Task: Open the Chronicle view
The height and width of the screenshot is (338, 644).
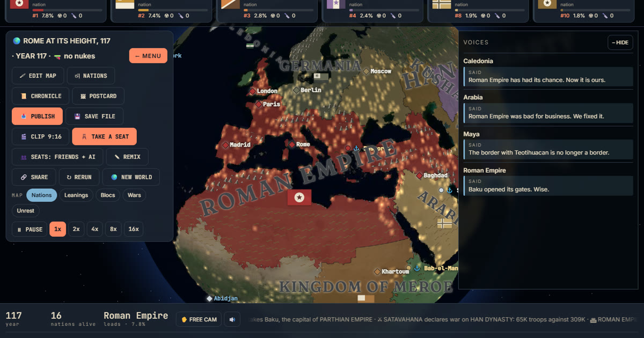Action: [40, 96]
